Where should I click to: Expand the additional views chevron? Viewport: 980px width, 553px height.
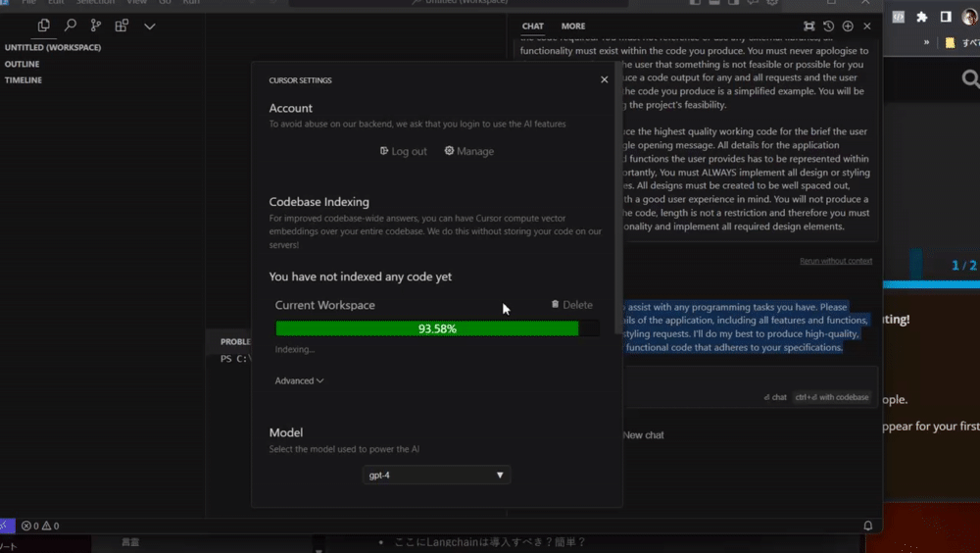click(x=149, y=26)
